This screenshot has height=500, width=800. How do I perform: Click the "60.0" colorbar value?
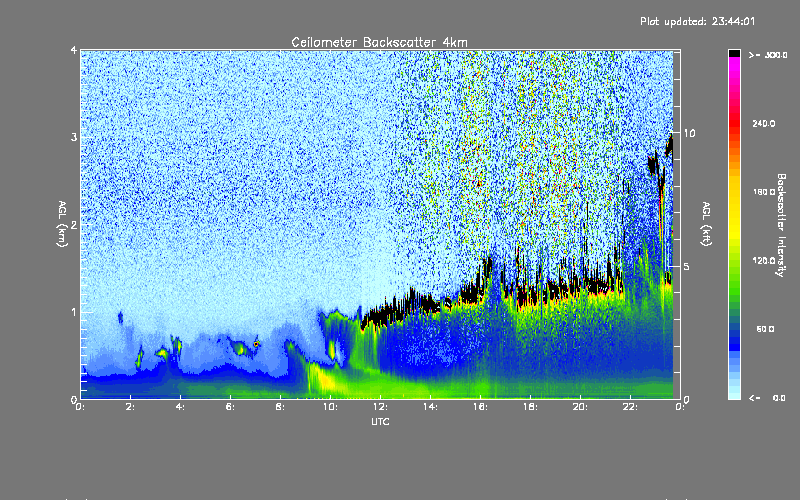coord(765,329)
